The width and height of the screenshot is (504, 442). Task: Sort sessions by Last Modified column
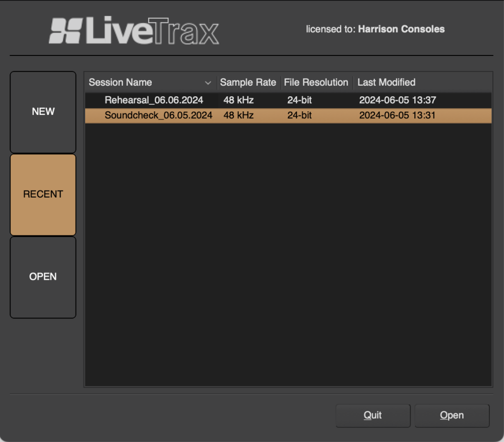386,82
